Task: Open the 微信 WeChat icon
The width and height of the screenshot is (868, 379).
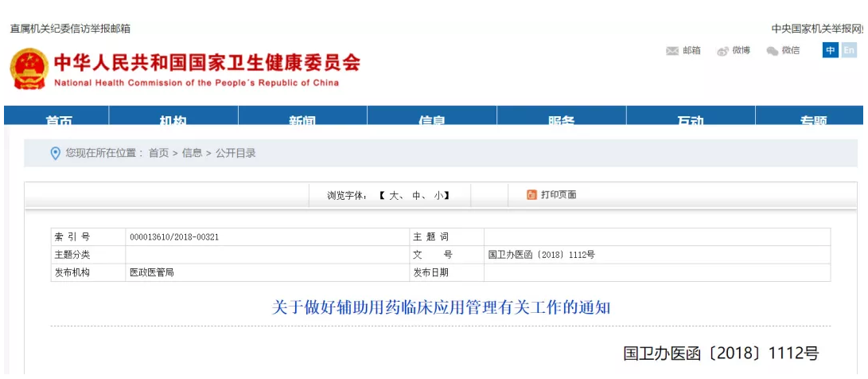Action: (x=772, y=51)
